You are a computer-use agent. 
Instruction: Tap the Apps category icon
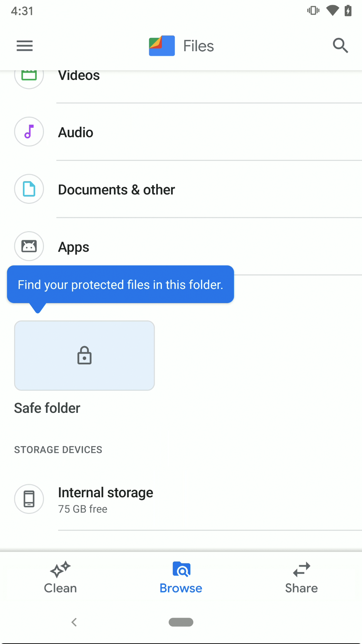coord(29,246)
